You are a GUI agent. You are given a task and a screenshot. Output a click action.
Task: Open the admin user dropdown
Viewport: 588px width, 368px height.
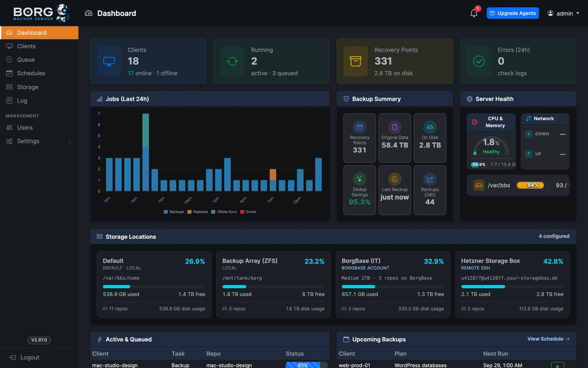(563, 13)
